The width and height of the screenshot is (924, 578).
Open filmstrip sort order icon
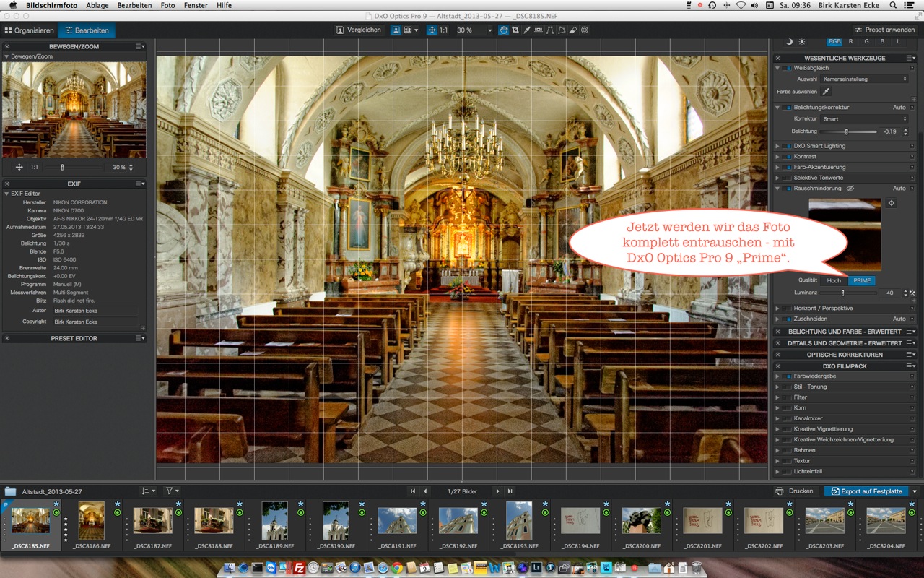[x=147, y=491]
